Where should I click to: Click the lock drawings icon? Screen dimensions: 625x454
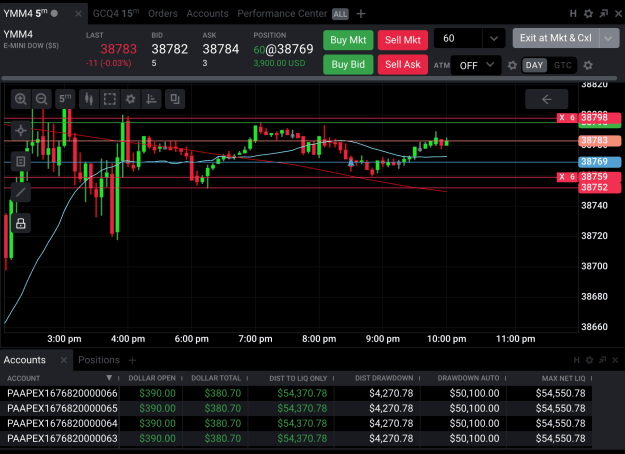coord(21,224)
